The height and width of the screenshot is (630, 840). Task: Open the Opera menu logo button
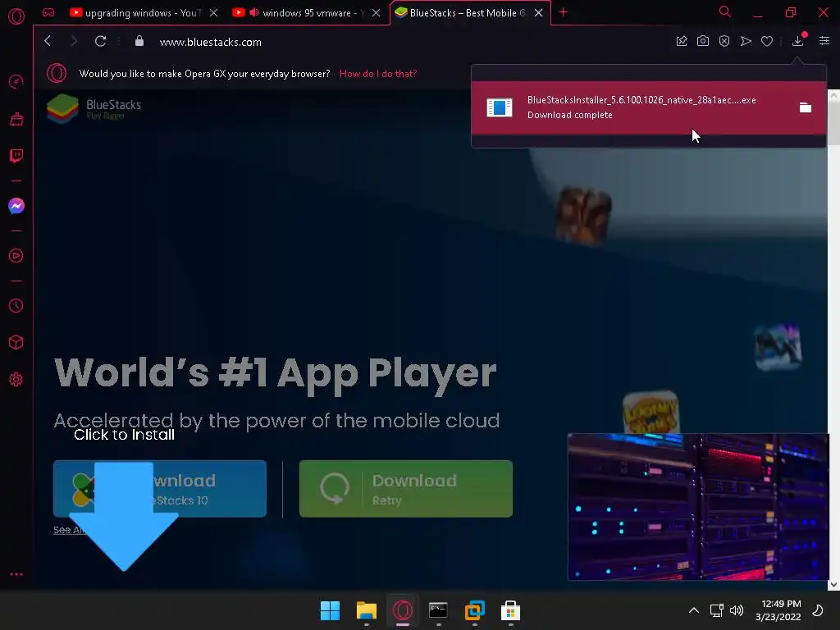[16, 16]
